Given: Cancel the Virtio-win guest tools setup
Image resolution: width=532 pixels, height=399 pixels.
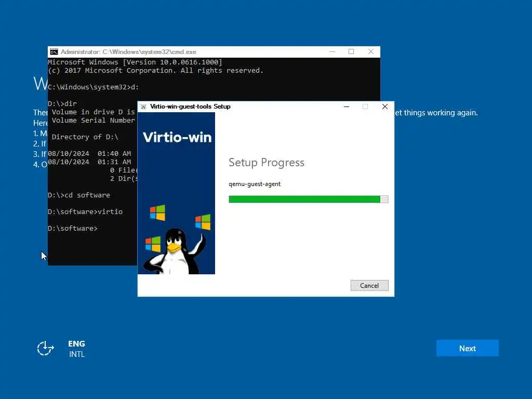Looking at the screenshot, I should coord(369,285).
